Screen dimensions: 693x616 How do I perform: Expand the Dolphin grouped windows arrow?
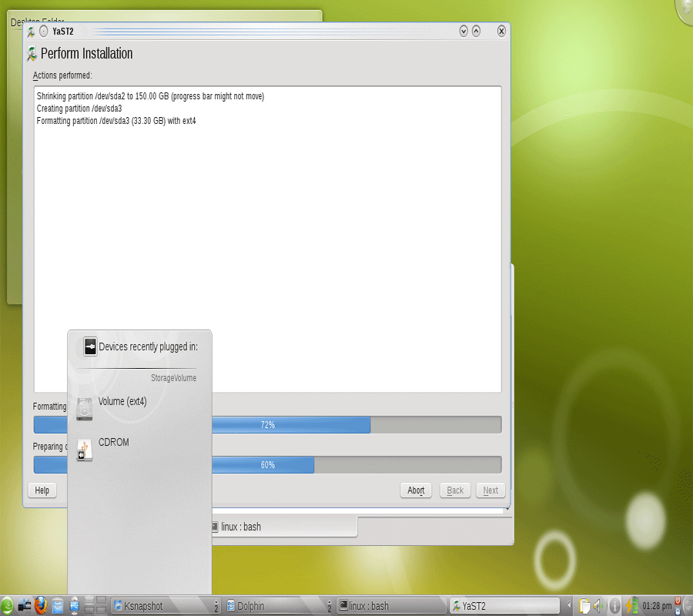[x=330, y=606]
